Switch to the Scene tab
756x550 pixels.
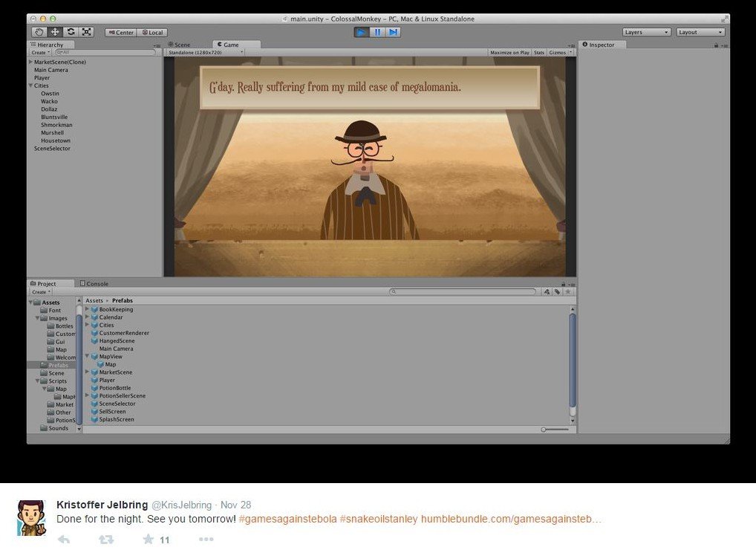tap(179, 45)
